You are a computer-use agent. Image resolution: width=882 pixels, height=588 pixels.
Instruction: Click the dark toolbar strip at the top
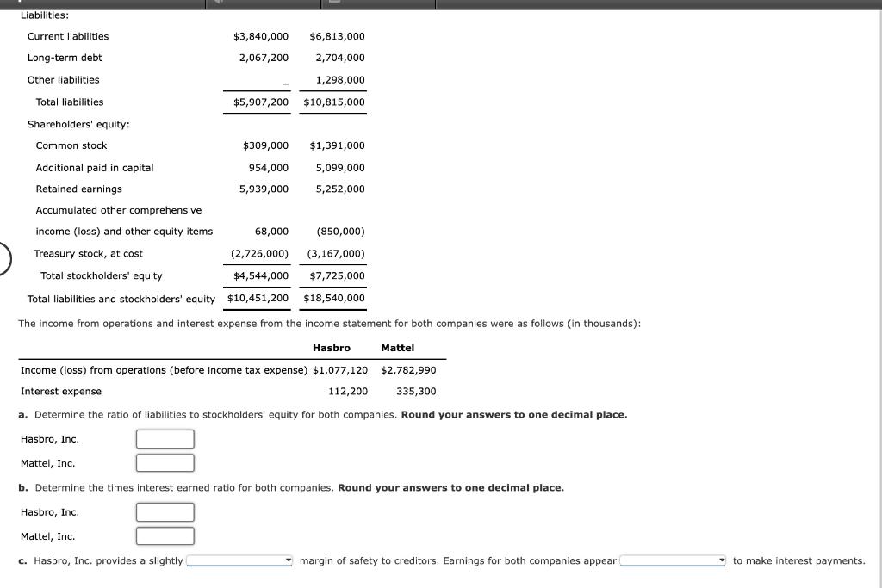[517, 3]
